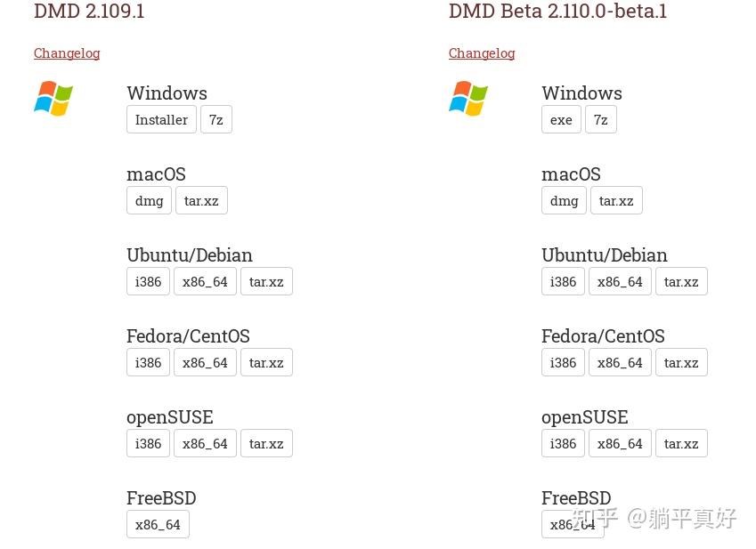Image resolution: width=756 pixels, height=549 pixels.
Task: Download the macOS tar.xz for DMD Beta
Action: [616, 200]
